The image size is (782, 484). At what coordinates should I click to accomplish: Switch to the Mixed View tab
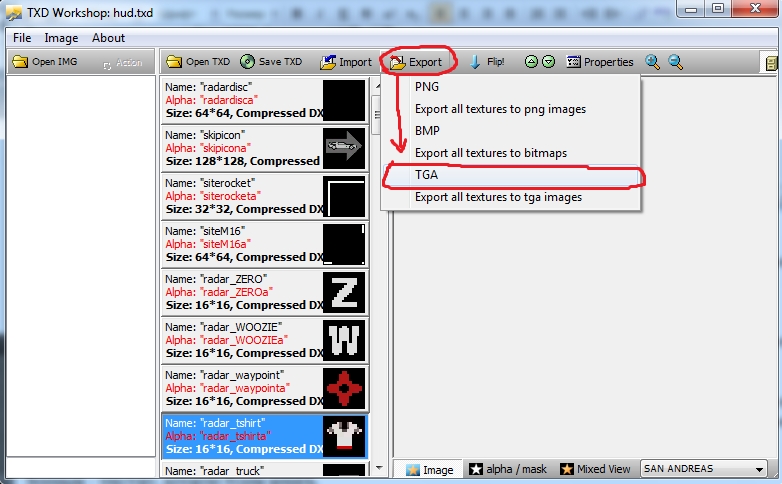596,469
